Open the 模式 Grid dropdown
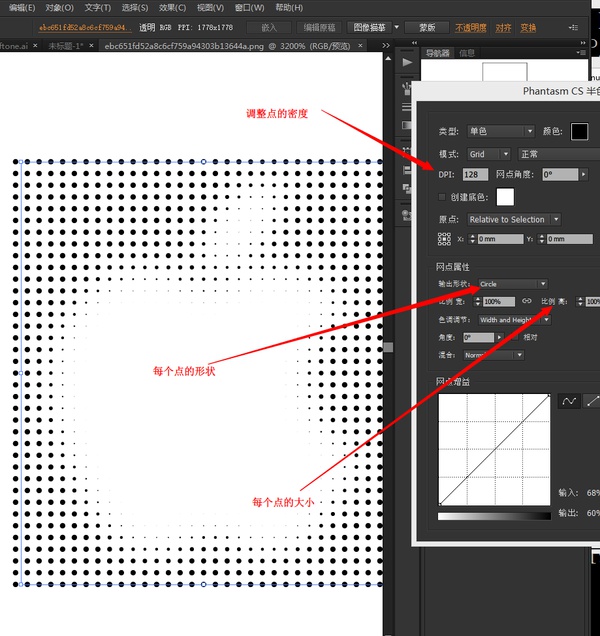 tap(488, 154)
